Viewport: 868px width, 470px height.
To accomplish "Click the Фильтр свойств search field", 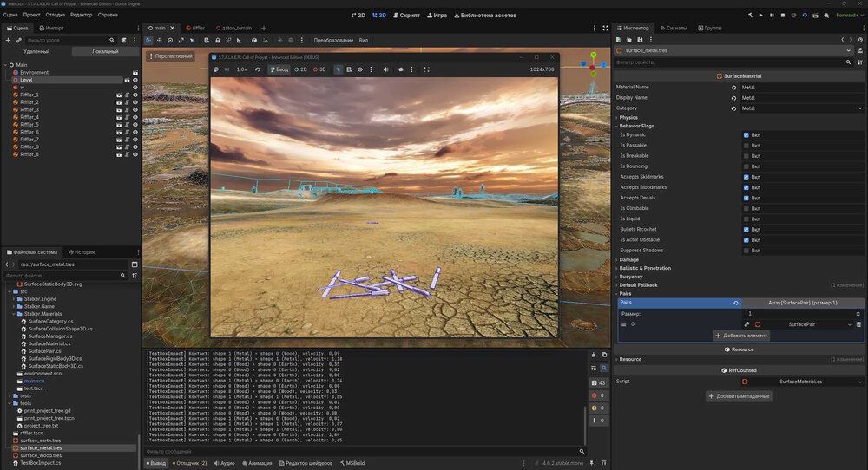I will [733, 62].
